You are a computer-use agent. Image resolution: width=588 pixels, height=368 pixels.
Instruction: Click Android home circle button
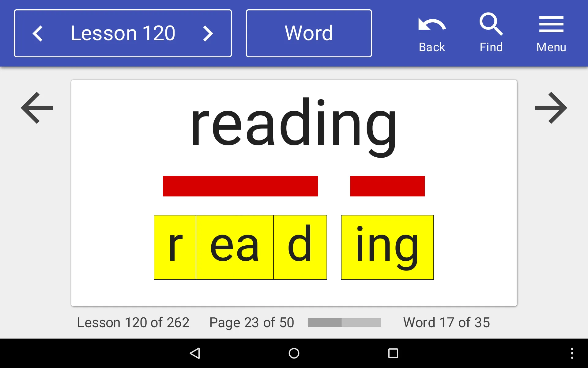point(294,353)
